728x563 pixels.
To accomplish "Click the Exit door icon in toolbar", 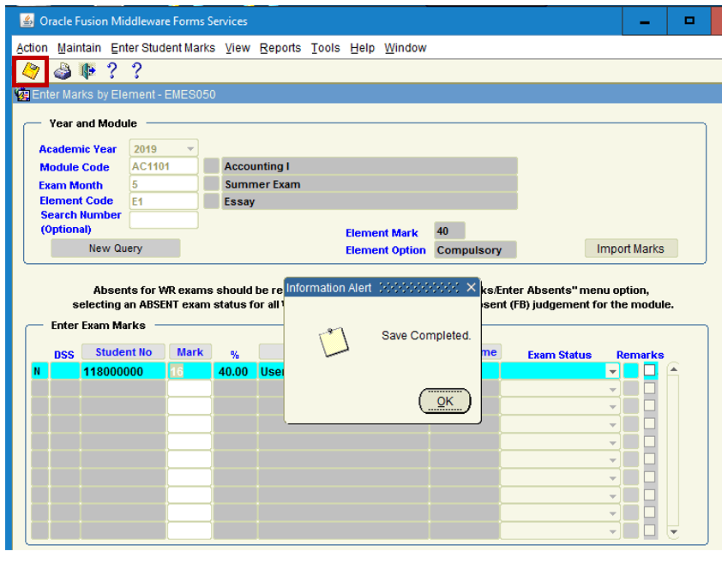I will pyautogui.click(x=87, y=72).
